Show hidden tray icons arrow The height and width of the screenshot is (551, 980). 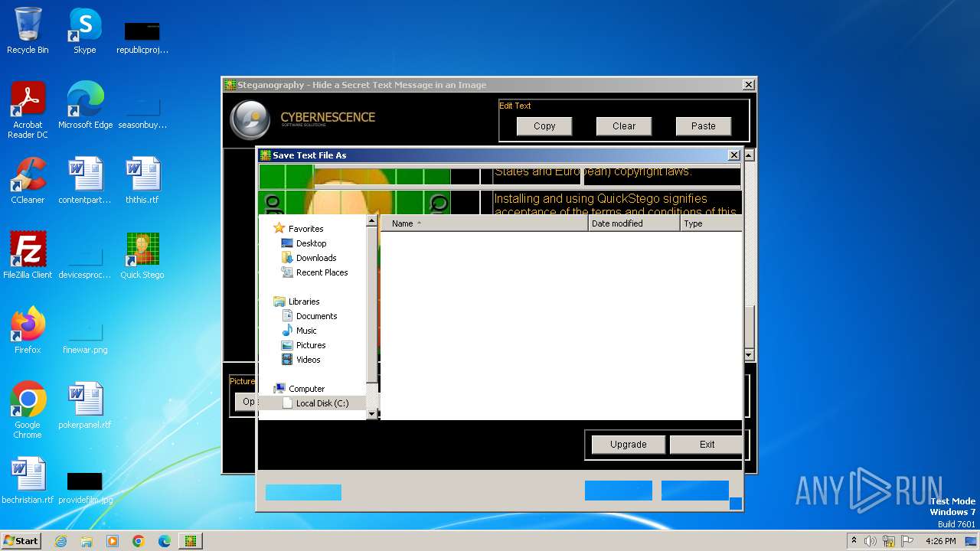click(x=854, y=541)
